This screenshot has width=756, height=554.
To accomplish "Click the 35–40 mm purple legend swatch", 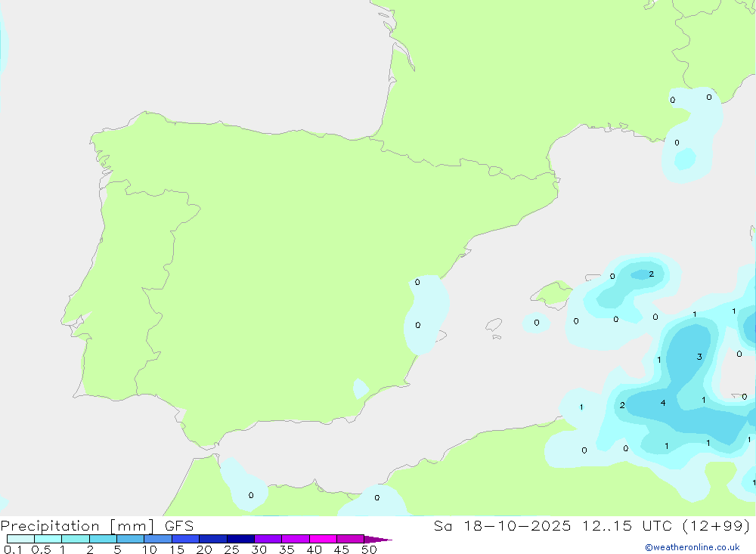I will (x=295, y=539).
